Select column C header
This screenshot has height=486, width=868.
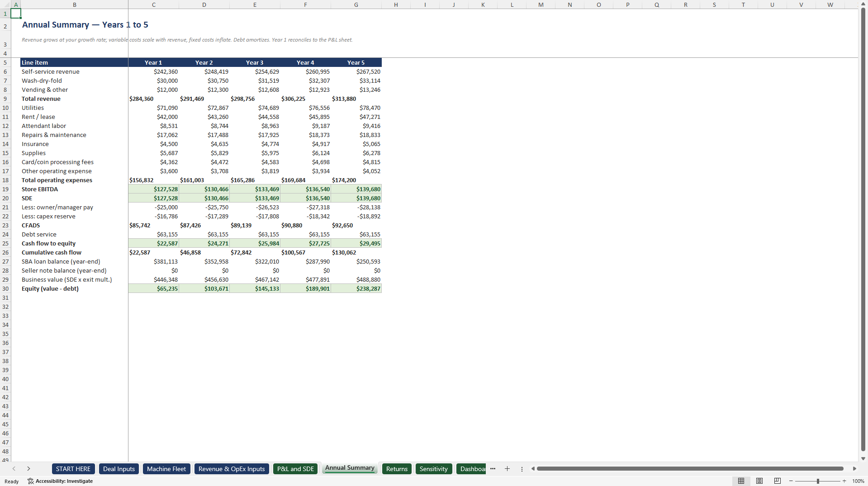154,5
